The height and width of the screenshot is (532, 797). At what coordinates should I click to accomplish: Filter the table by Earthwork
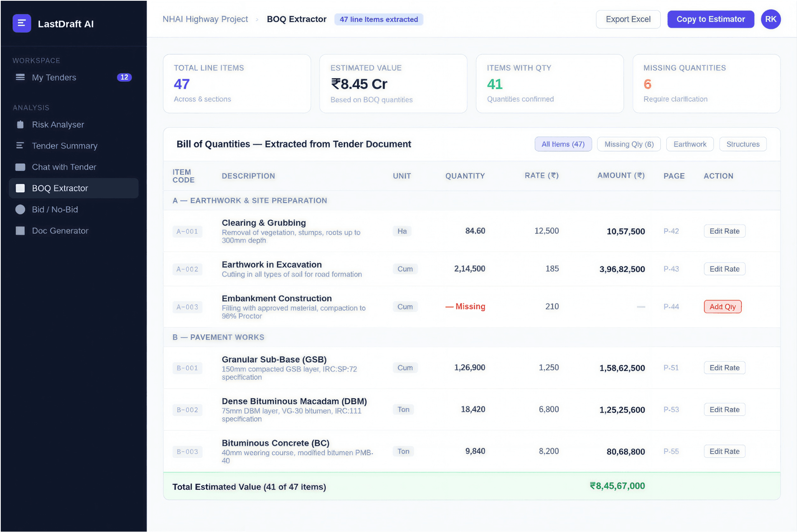click(x=689, y=144)
